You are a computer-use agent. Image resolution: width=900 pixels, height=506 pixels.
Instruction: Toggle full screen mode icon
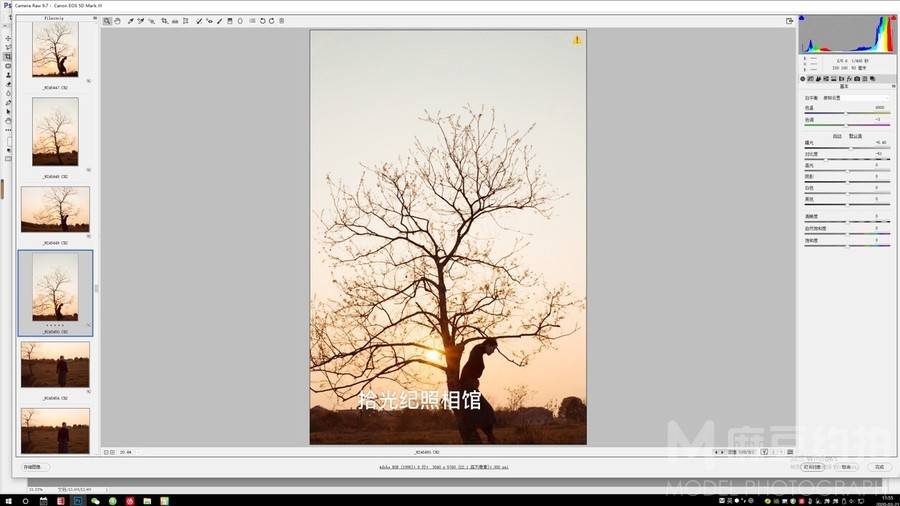[789, 20]
